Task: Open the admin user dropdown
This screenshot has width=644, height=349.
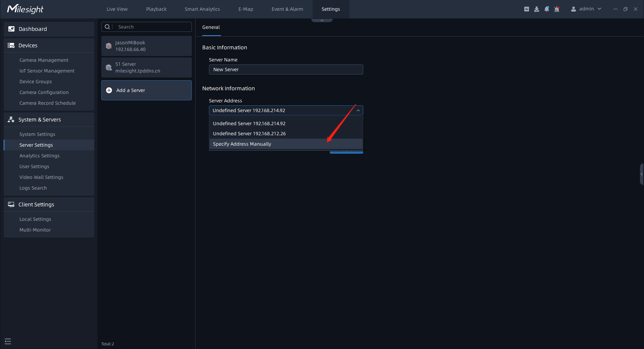Action: 586,9
